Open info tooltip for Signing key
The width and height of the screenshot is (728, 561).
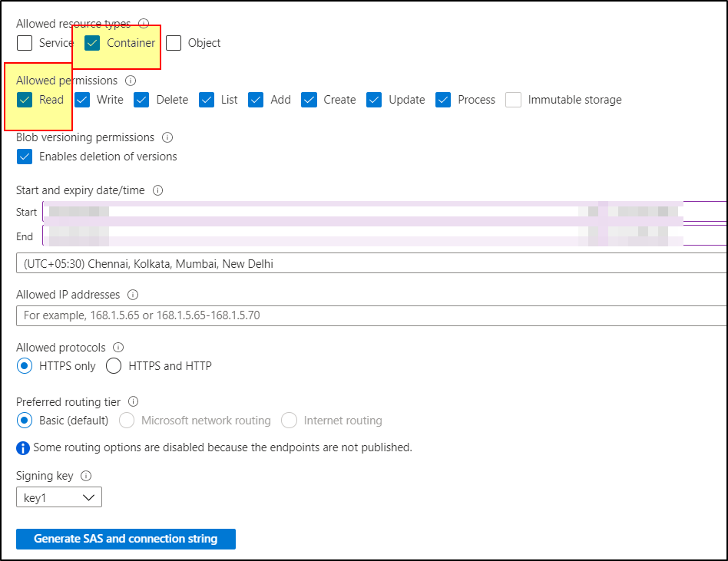(x=86, y=476)
